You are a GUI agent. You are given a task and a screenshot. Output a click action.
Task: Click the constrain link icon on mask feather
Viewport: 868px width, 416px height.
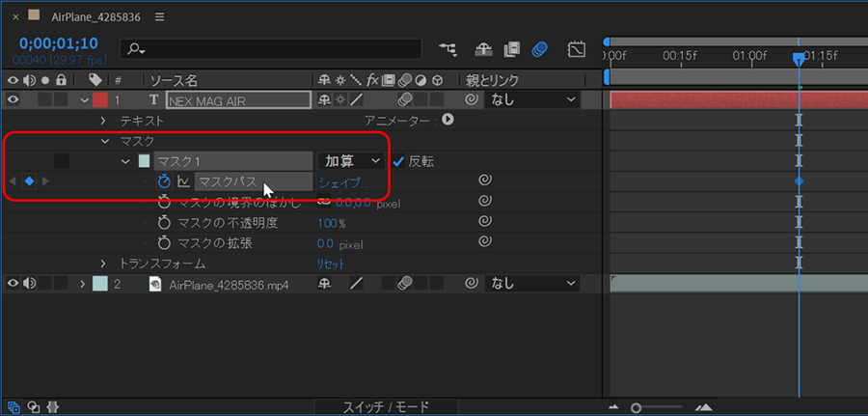pos(324,202)
